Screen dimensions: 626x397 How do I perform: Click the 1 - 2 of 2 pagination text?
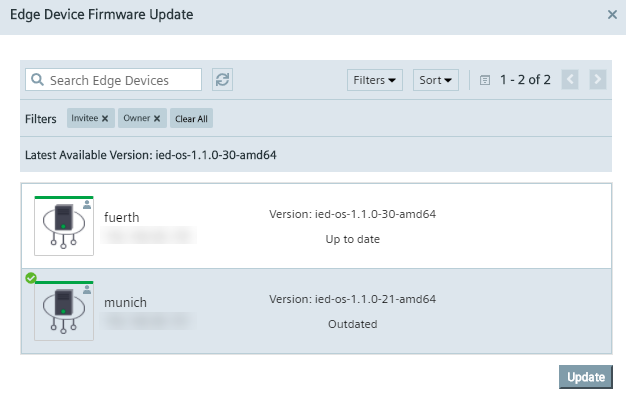pyautogui.click(x=525, y=79)
